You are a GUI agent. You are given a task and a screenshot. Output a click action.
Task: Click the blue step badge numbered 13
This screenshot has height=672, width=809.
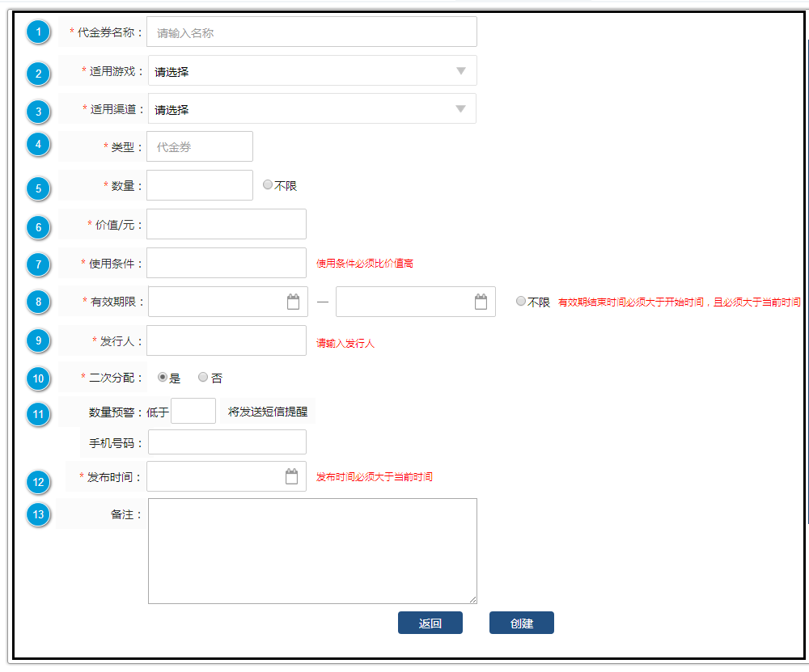pyautogui.click(x=37, y=514)
